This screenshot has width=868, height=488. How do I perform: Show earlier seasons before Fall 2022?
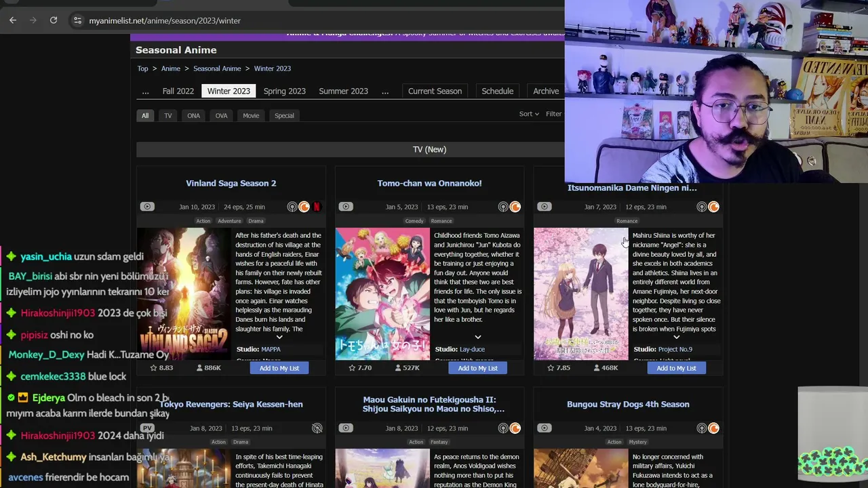pos(145,91)
